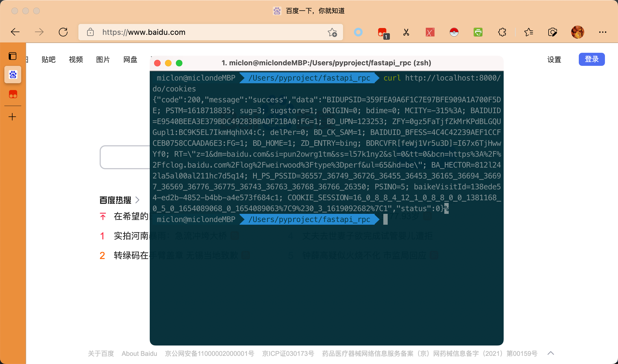The height and width of the screenshot is (364, 618).
Task: Click the 登录 login button
Action: pos(592,59)
